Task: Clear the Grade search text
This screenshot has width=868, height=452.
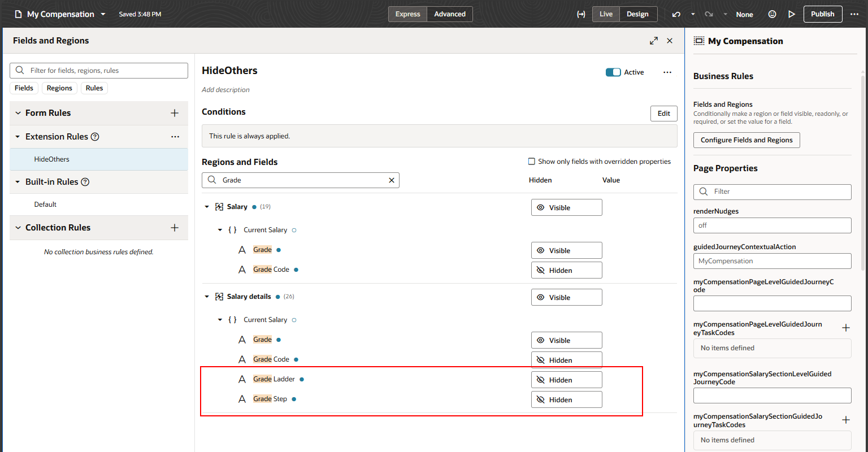Action: pyautogui.click(x=392, y=180)
